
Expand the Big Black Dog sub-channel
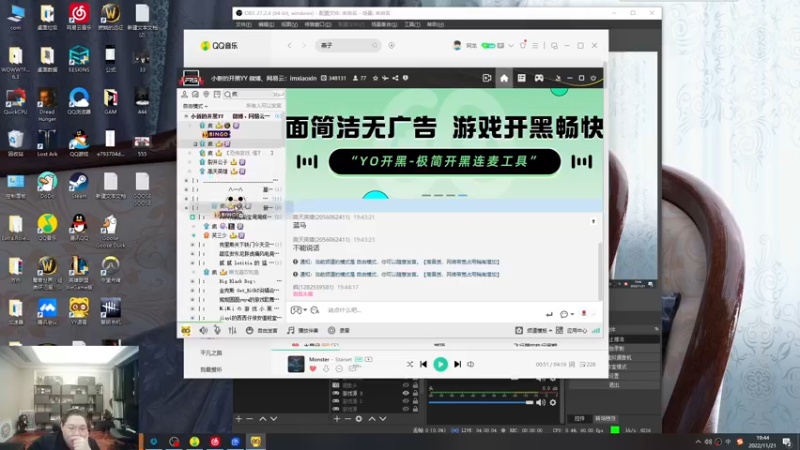tap(193, 281)
